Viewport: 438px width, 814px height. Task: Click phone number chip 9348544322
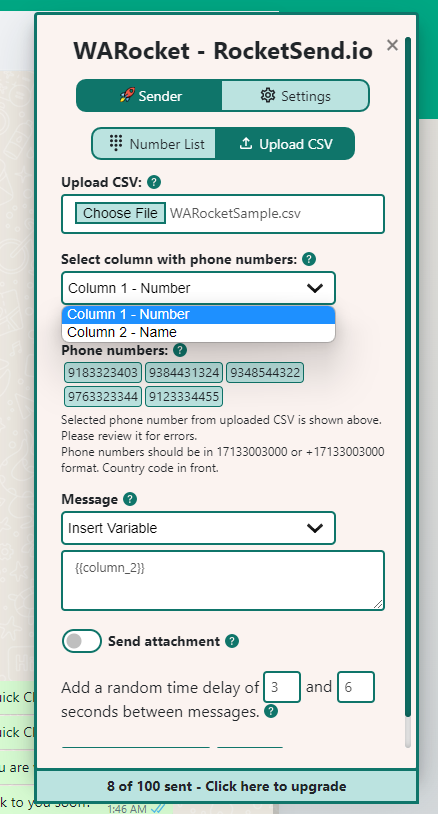pyautogui.click(x=265, y=373)
